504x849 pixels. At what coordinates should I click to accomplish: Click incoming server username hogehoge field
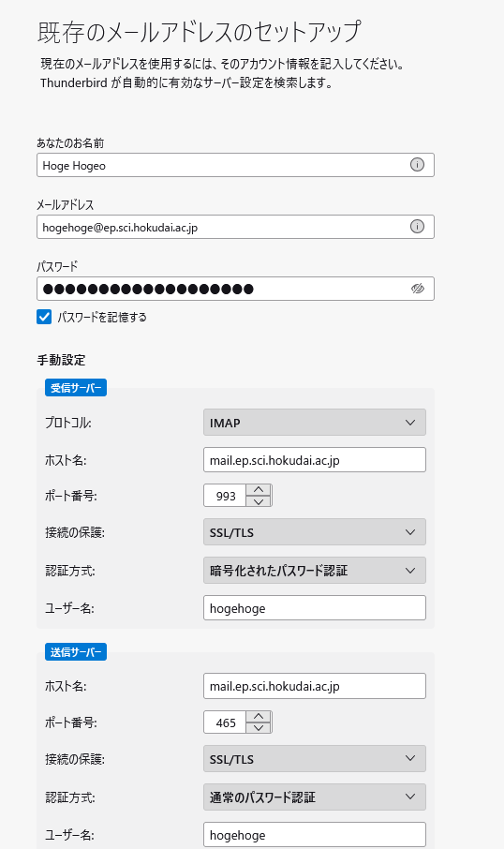(x=315, y=607)
